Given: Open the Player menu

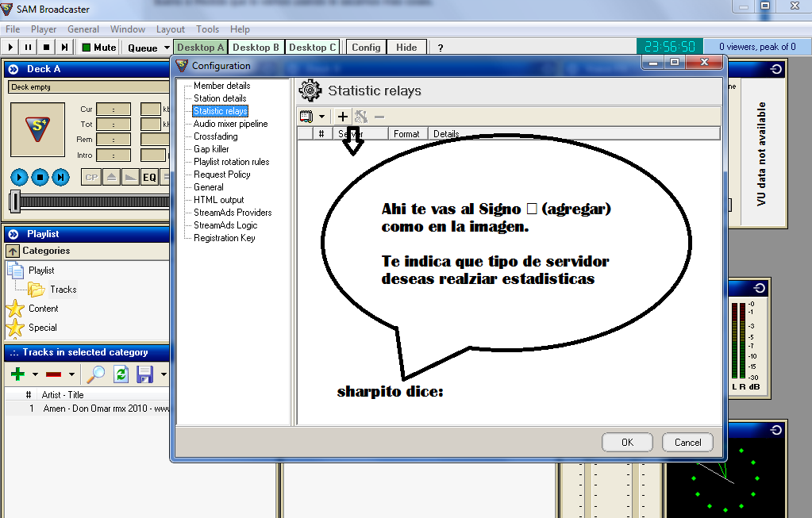Looking at the screenshot, I should [44, 29].
